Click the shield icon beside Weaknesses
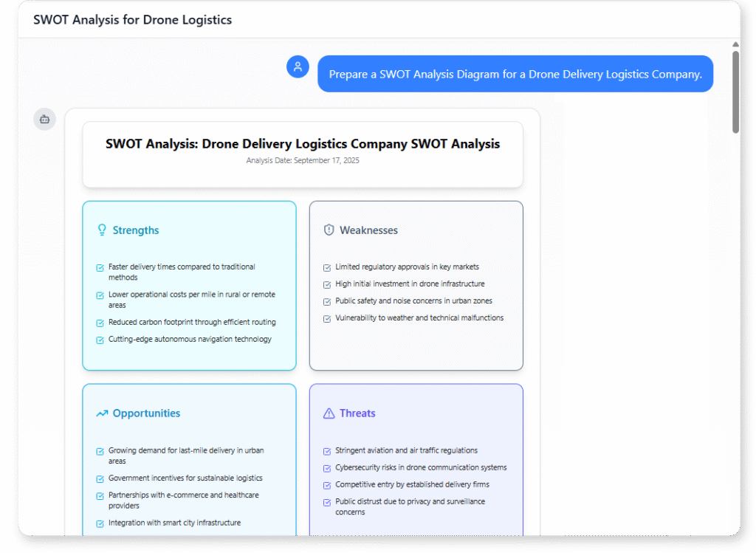Screen dimensions: 756x553 point(329,230)
